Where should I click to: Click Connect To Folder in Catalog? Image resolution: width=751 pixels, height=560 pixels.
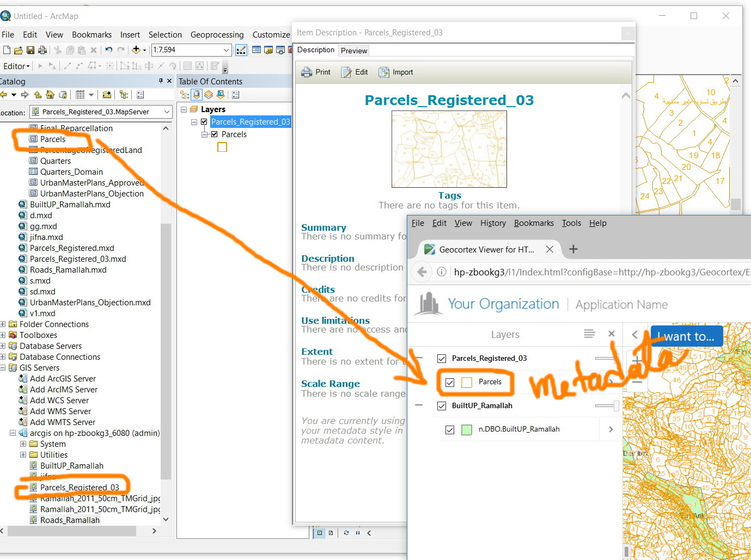coord(107,95)
